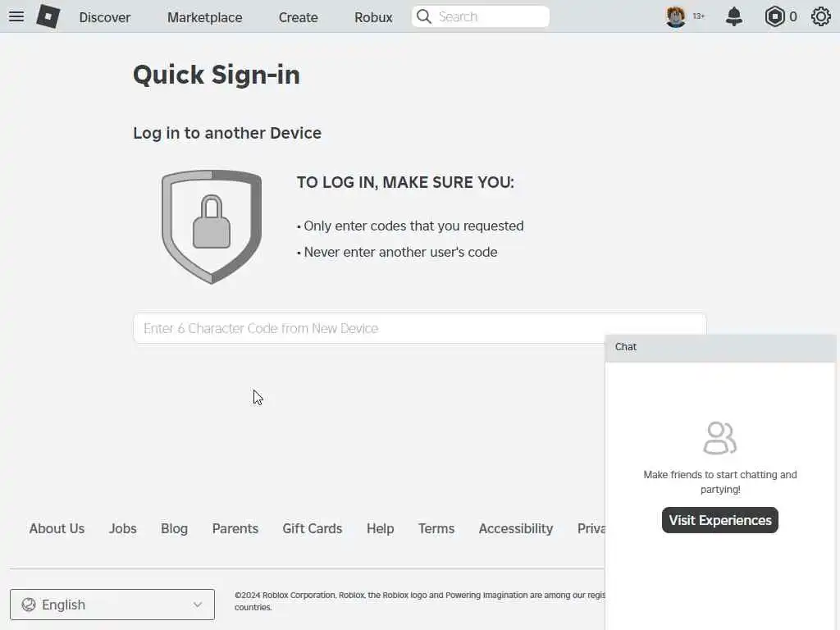Open the Accessibility footer link
Image resolution: width=840 pixels, height=630 pixels.
[516, 529]
